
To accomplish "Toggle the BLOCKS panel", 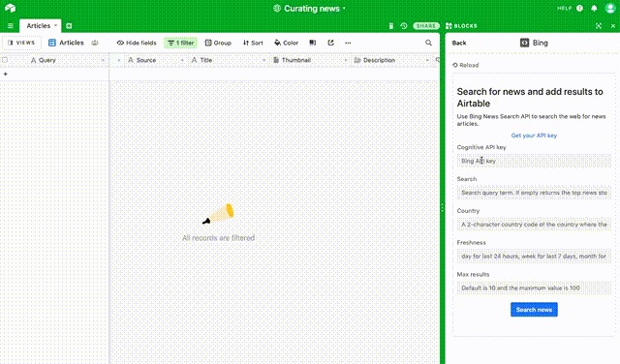I will pyautogui.click(x=461, y=26).
